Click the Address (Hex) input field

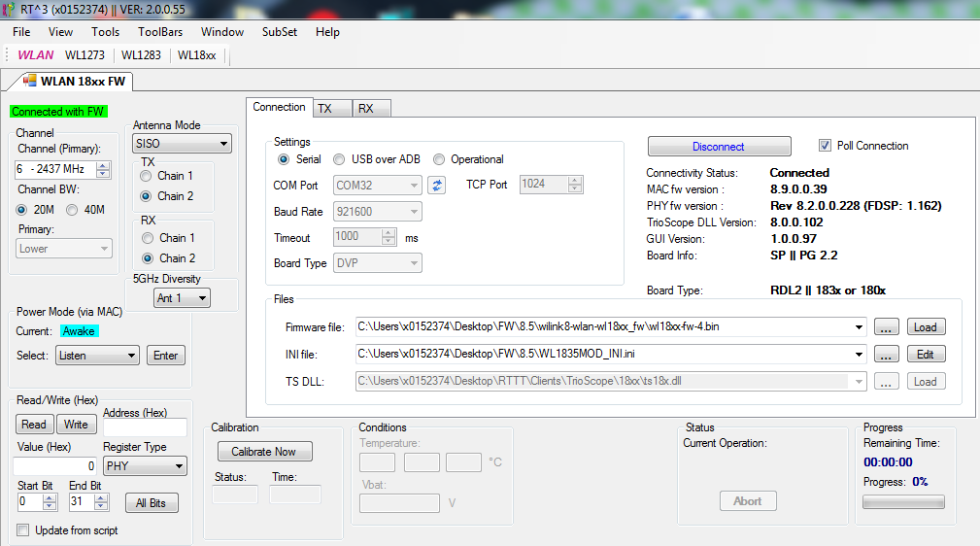(145, 427)
